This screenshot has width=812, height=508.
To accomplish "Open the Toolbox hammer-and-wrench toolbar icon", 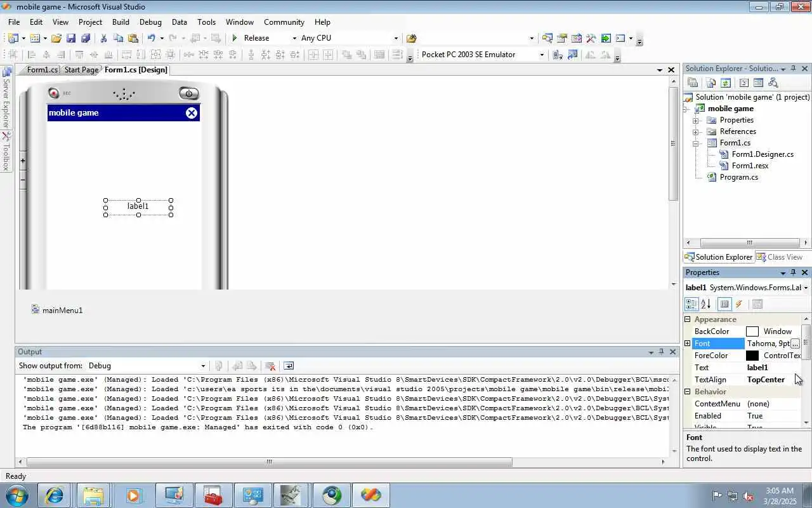I will tap(591, 38).
